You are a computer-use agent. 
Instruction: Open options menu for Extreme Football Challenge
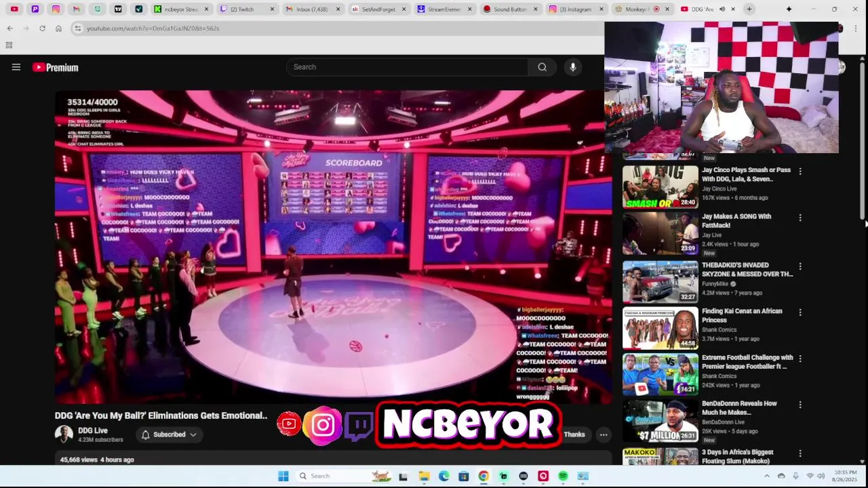(800, 359)
